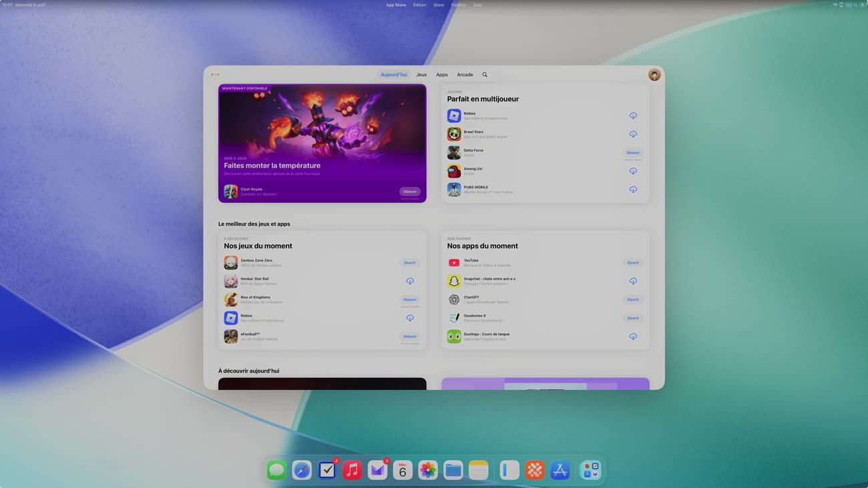Open the Fenêtre menu
Image resolution: width=868 pixels, height=488 pixels.
coord(459,5)
